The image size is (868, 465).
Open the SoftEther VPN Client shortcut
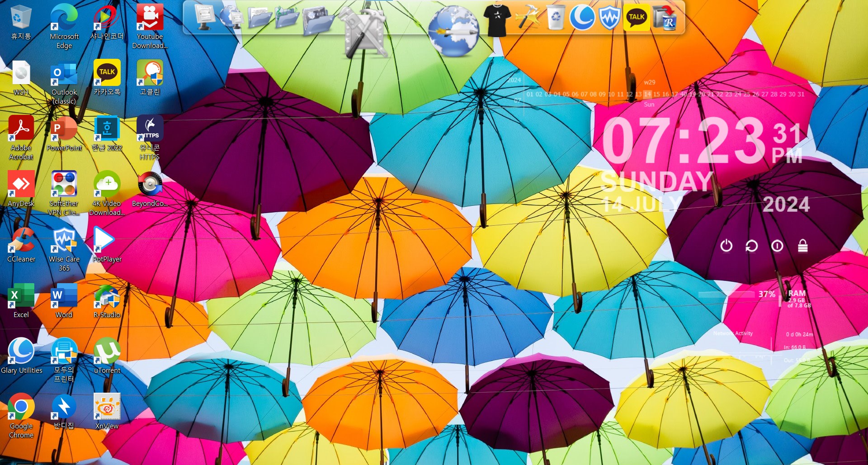click(64, 194)
